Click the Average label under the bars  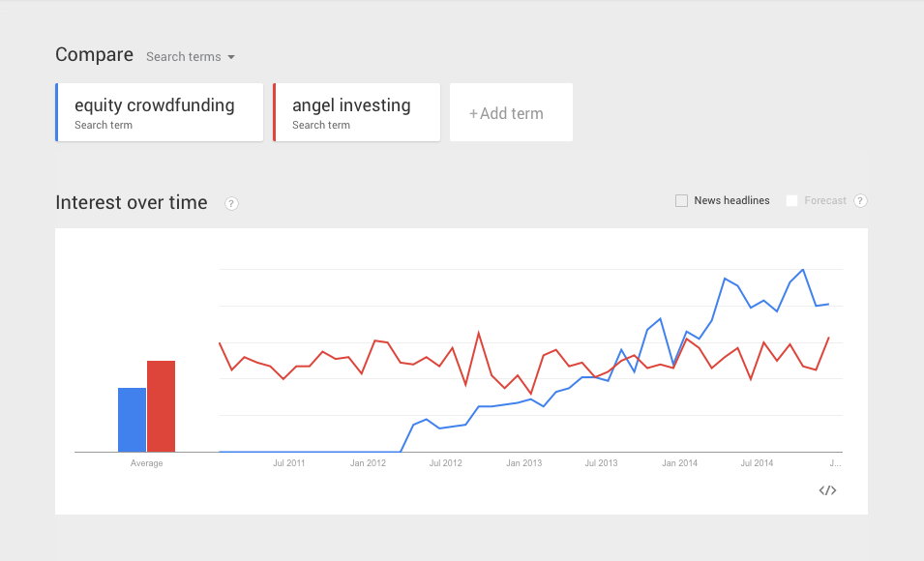(146, 463)
